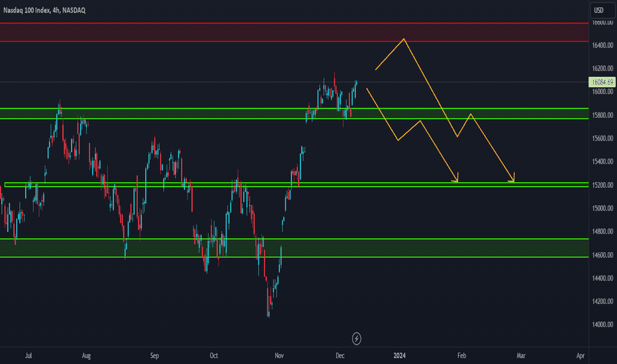
Task: Select the red resistance zone rectangle
Action: point(295,32)
